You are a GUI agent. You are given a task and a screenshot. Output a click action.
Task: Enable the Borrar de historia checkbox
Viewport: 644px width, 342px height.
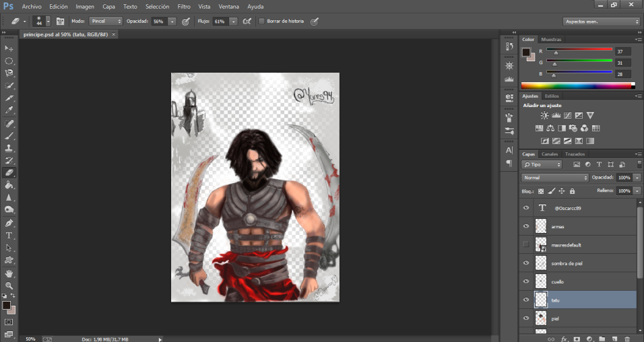[x=261, y=22]
